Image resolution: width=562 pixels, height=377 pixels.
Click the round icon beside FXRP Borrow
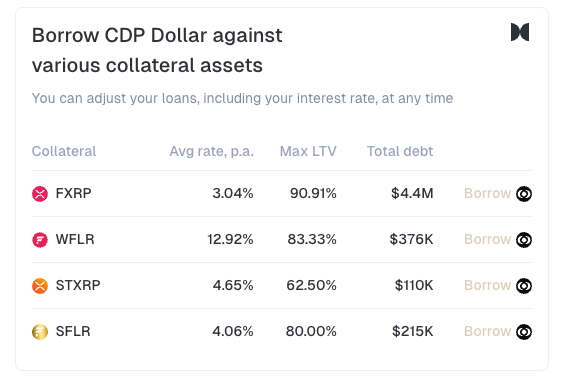[x=524, y=194]
